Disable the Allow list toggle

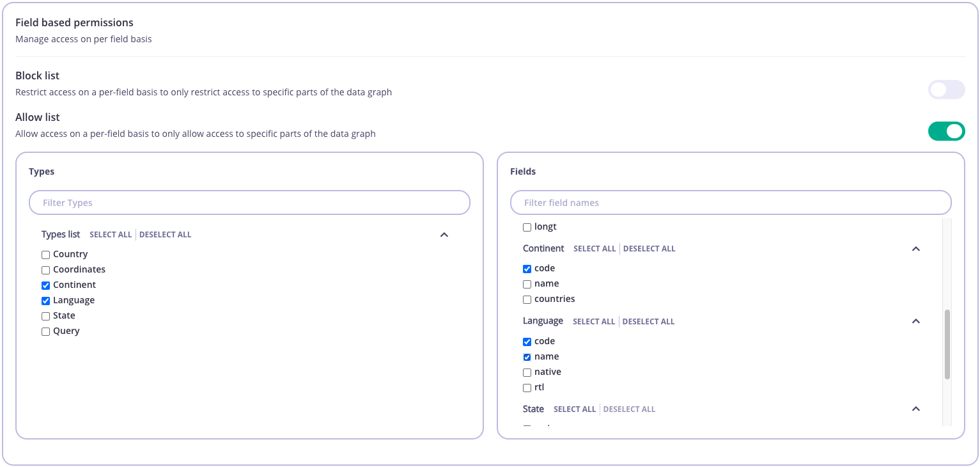(x=946, y=131)
